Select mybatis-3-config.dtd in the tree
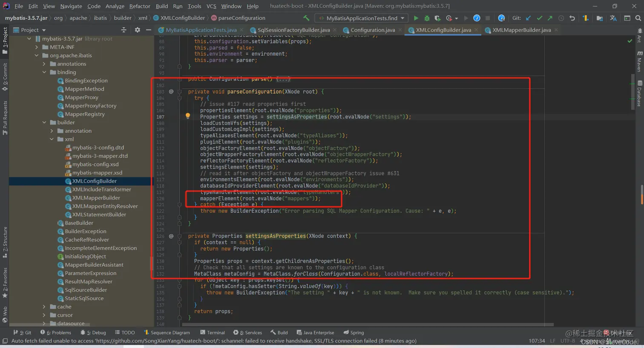The image size is (644, 348). coord(98,148)
